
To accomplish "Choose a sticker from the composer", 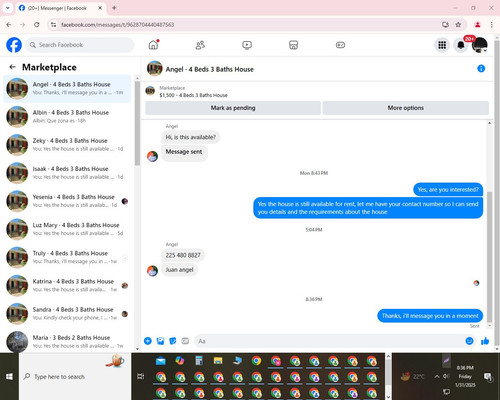I will coord(173,341).
